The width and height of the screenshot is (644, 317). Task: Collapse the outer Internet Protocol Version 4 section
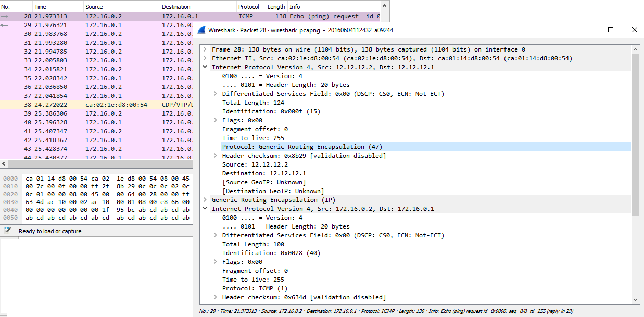(204, 67)
